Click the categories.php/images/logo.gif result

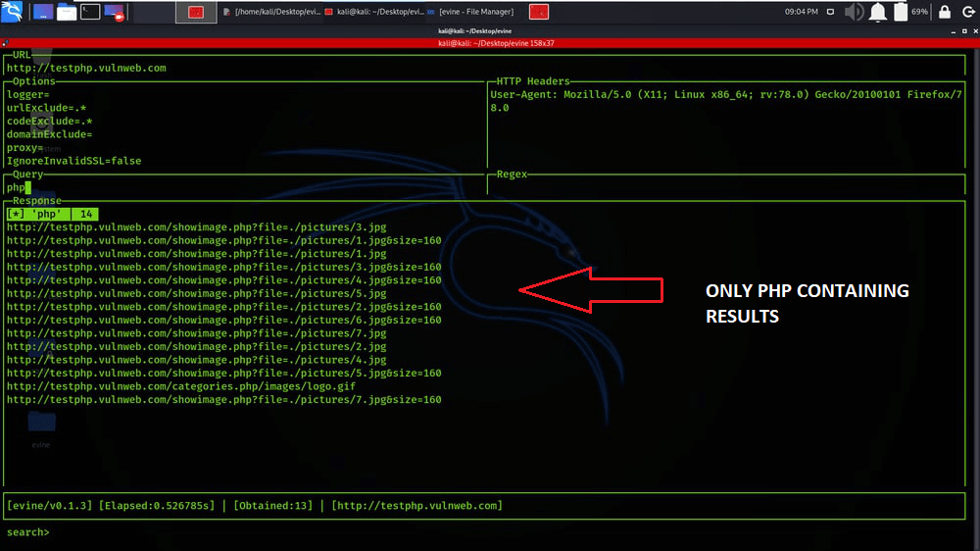click(181, 386)
